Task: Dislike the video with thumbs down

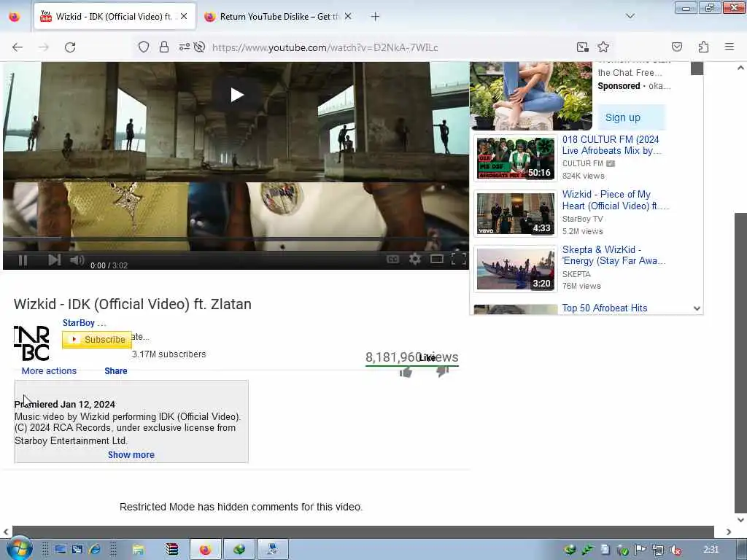Action: (443, 371)
